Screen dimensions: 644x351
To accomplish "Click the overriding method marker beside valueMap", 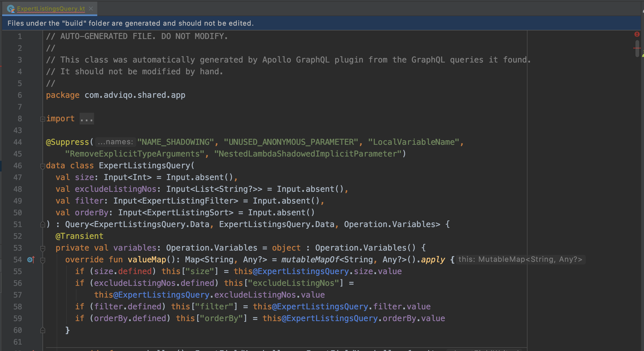I will pos(30,259).
